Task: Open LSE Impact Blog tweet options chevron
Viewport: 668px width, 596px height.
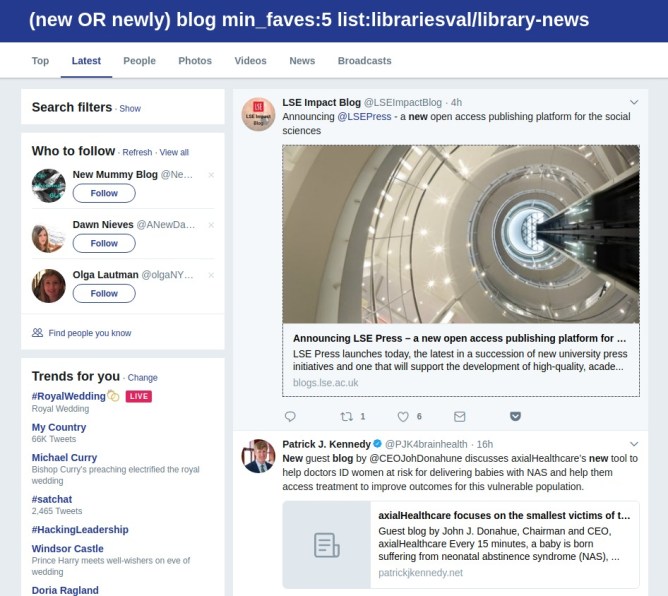Action: coord(634,102)
